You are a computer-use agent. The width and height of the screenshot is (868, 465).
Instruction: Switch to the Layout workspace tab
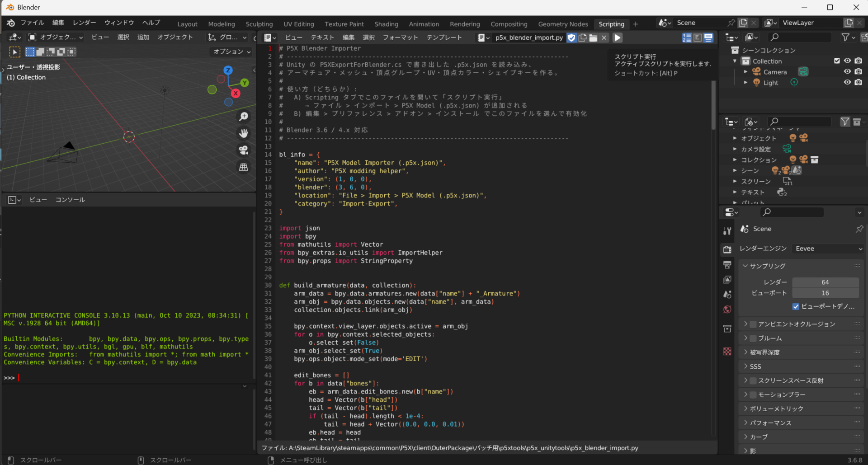[x=187, y=24]
